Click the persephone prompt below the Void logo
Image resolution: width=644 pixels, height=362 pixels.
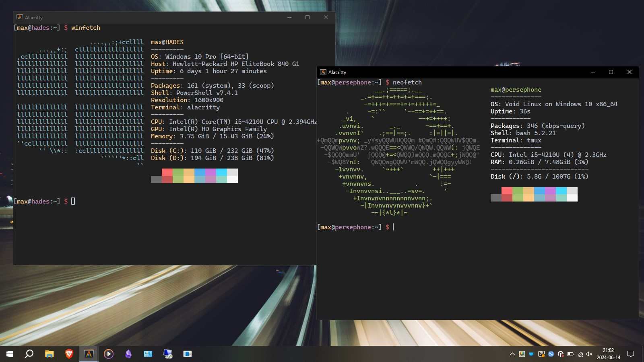point(355,227)
